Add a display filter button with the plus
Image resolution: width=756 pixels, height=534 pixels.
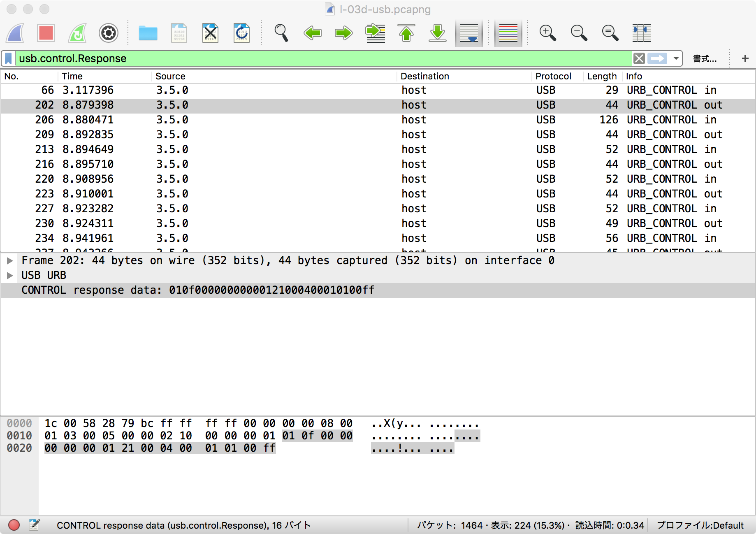pyautogui.click(x=745, y=58)
